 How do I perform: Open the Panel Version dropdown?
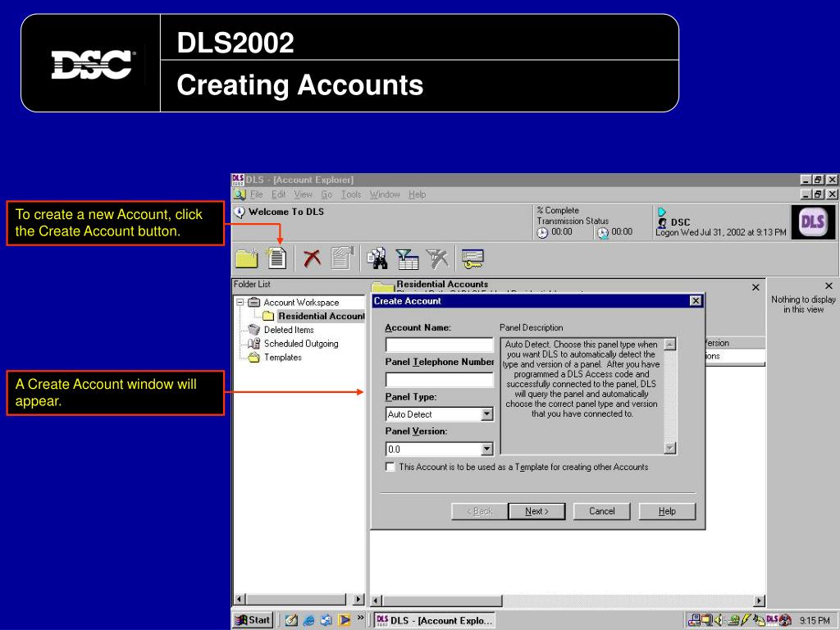tap(486, 449)
